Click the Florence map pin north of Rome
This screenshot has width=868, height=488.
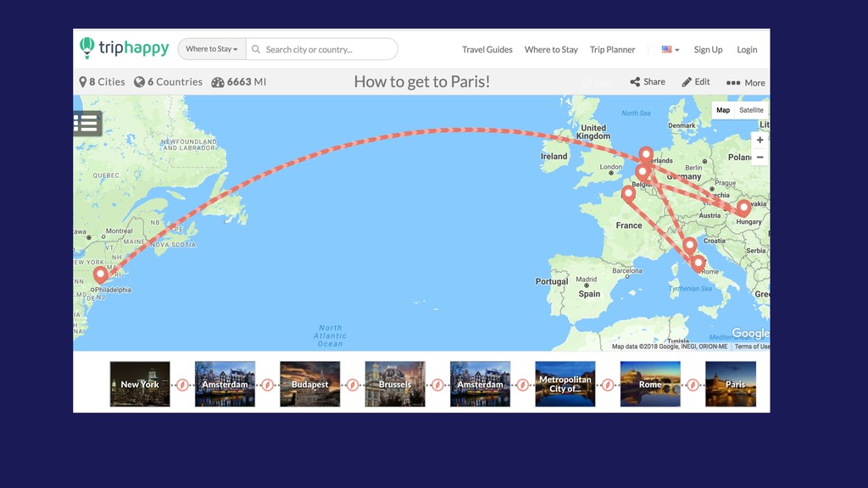click(x=689, y=245)
